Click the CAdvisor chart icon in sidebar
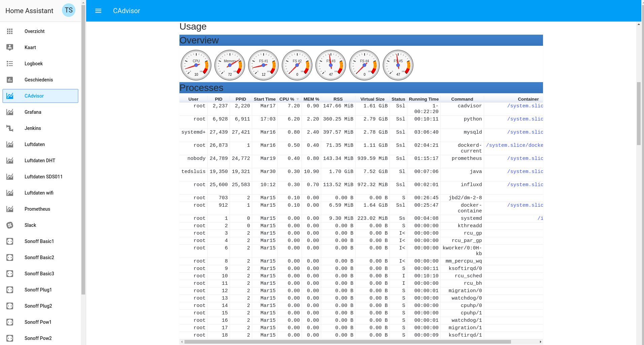This screenshot has height=345, width=644. [10, 96]
